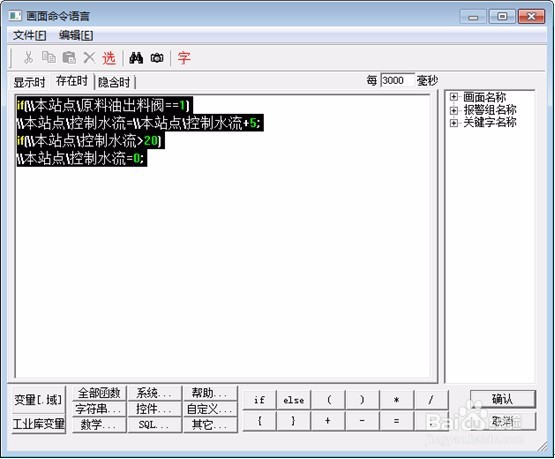
Task: Click the application icon in title bar
Action: point(16,16)
